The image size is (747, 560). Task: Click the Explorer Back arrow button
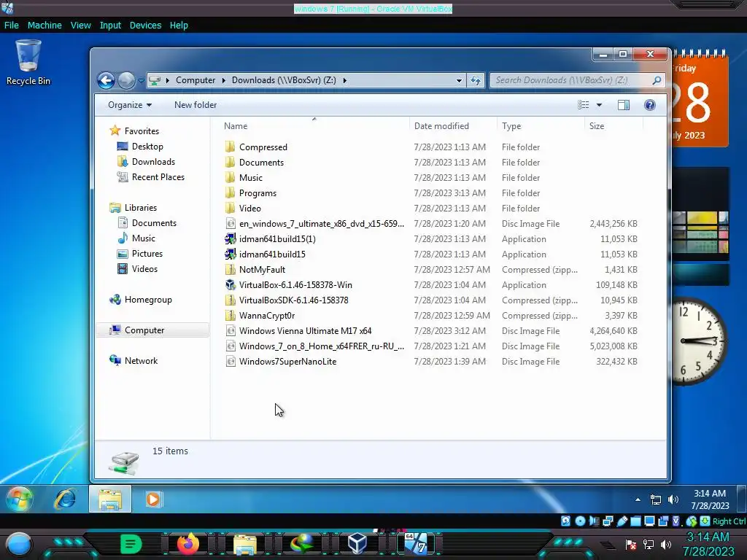point(106,80)
